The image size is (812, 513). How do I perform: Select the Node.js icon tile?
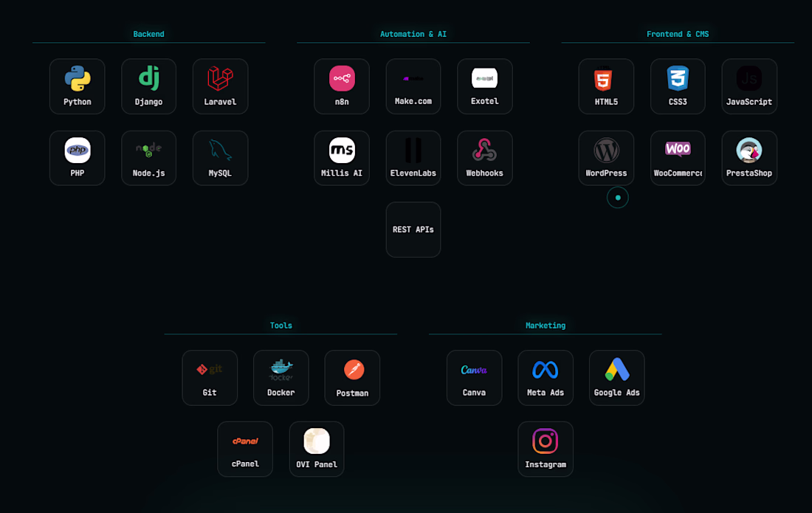pos(148,158)
